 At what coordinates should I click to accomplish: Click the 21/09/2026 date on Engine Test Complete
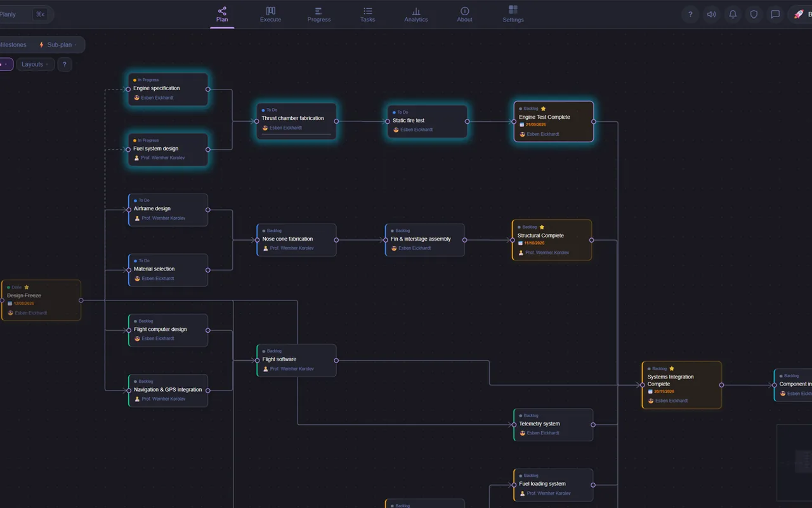(535, 124)
